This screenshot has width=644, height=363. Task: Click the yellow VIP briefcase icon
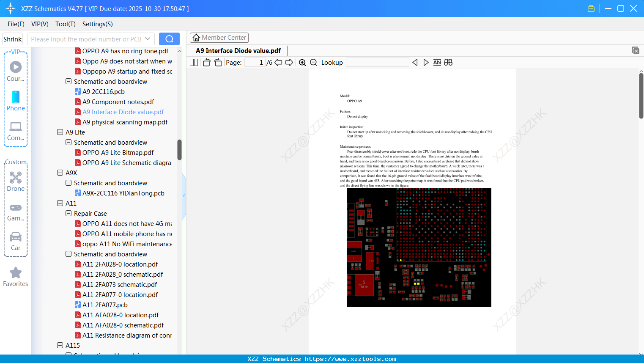tap(591, 8)
